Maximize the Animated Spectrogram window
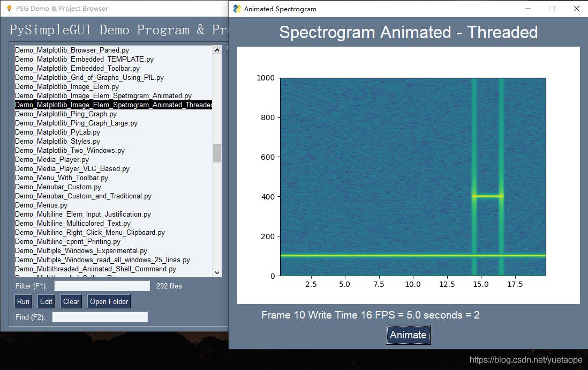This screenshot has height=370, width=588. 552,9
